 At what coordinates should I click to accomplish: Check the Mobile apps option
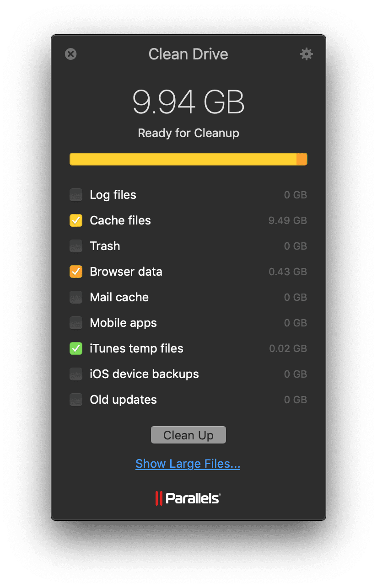[x=76, y=322]
